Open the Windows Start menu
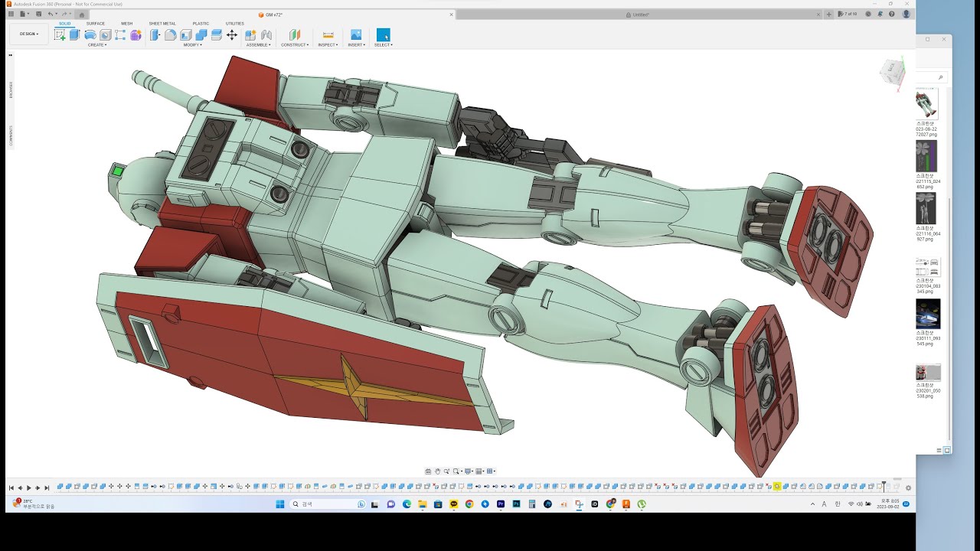Viewport: 980px width, 551px height. pos(280,504)
